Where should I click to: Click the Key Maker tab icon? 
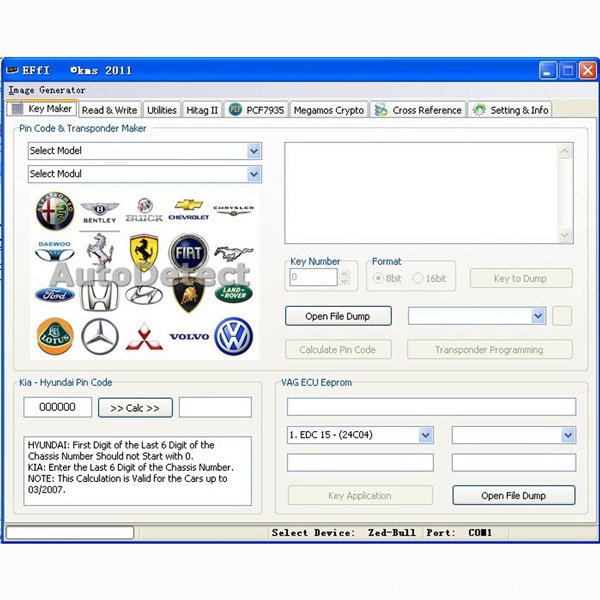17,109
